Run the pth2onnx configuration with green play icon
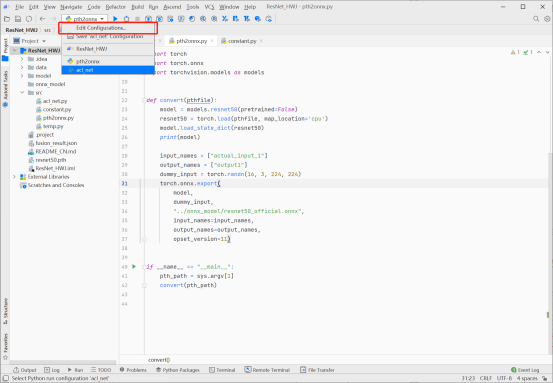Image resolution: width=553 pixels, height=383 pixels. (115, 19)
